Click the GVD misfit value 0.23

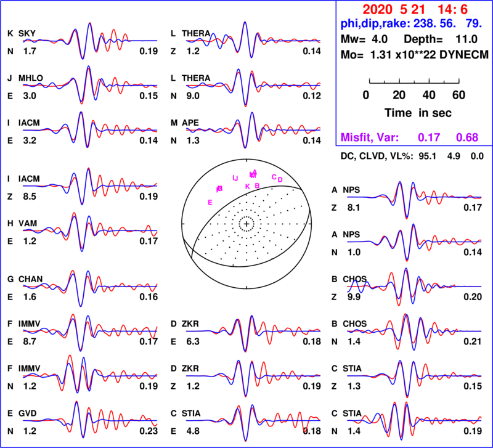149,431
